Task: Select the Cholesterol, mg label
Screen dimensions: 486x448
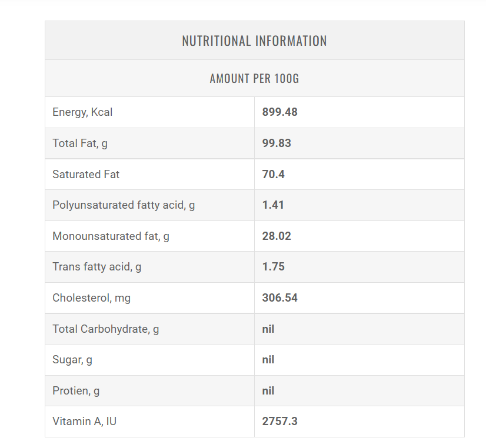Action: 92,298
